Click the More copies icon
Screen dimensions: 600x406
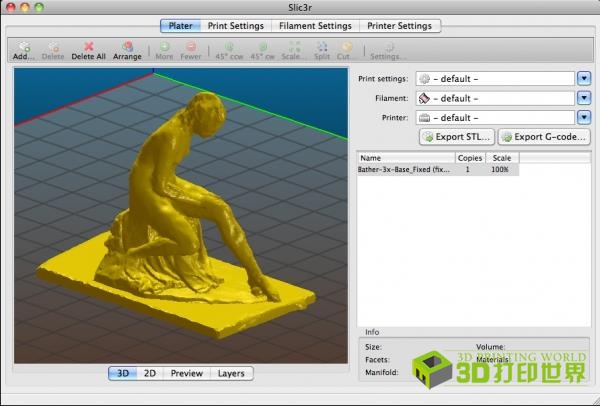pyautogui.click(x=164, y=47)
